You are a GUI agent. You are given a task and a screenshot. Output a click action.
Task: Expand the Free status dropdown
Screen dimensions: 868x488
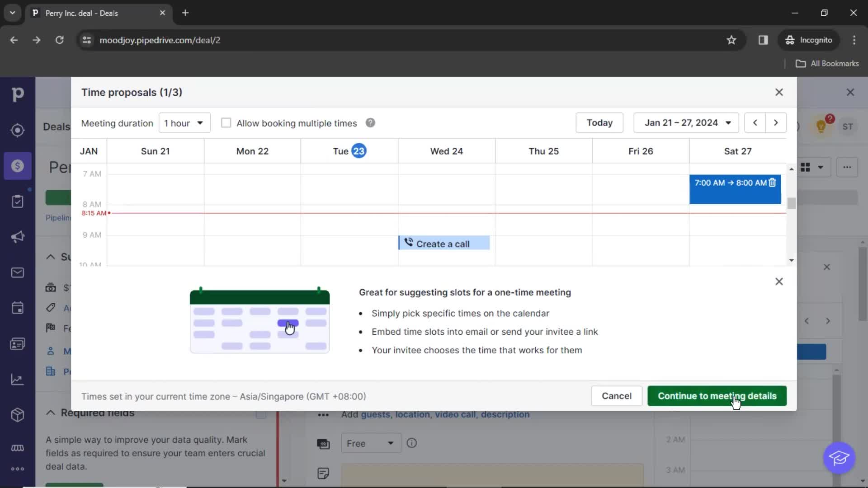370,443
